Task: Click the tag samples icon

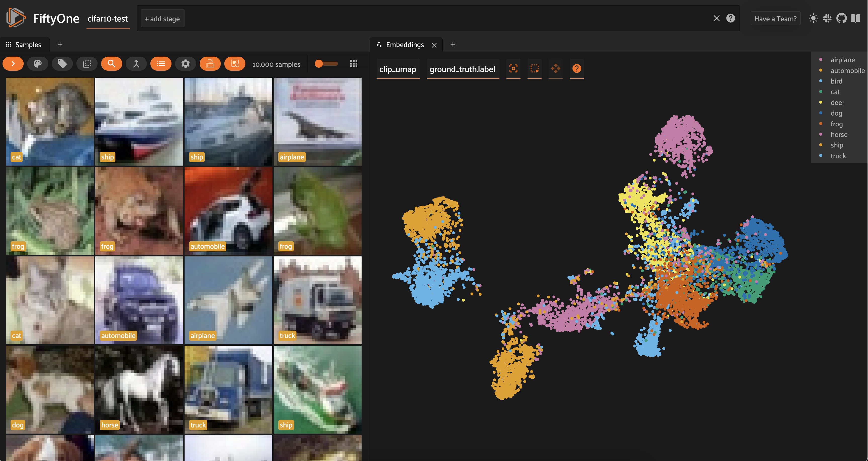Action: pos(62,64)
